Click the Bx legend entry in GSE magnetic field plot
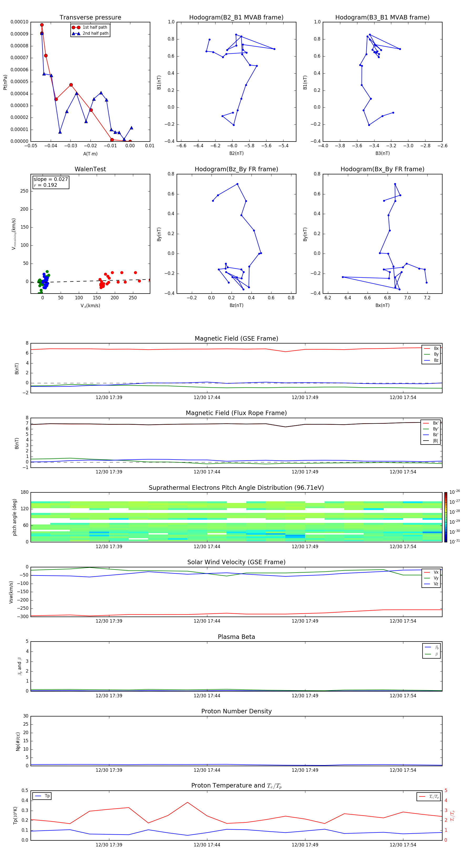The width and height of the screenshot is (473, 868). [x=431, y=349]
